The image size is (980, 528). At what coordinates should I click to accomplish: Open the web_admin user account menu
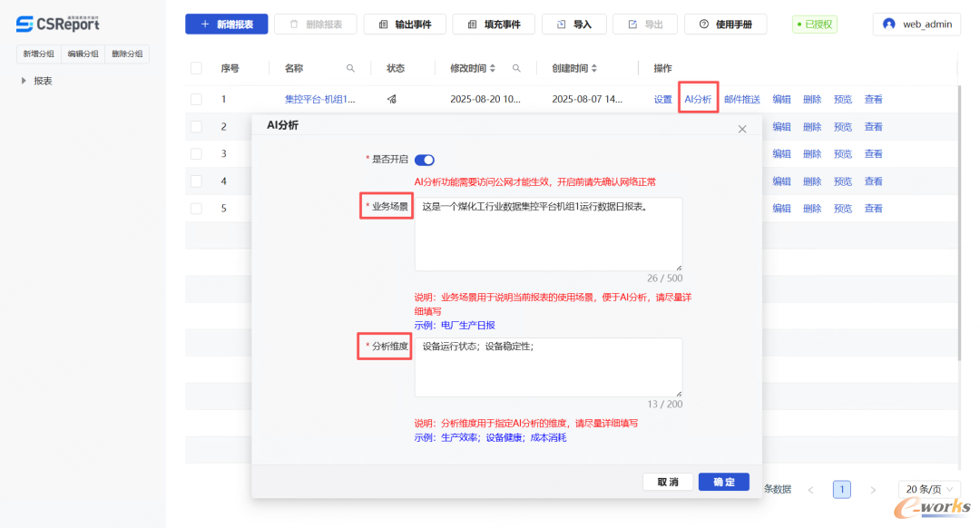[x=916, y=24]
